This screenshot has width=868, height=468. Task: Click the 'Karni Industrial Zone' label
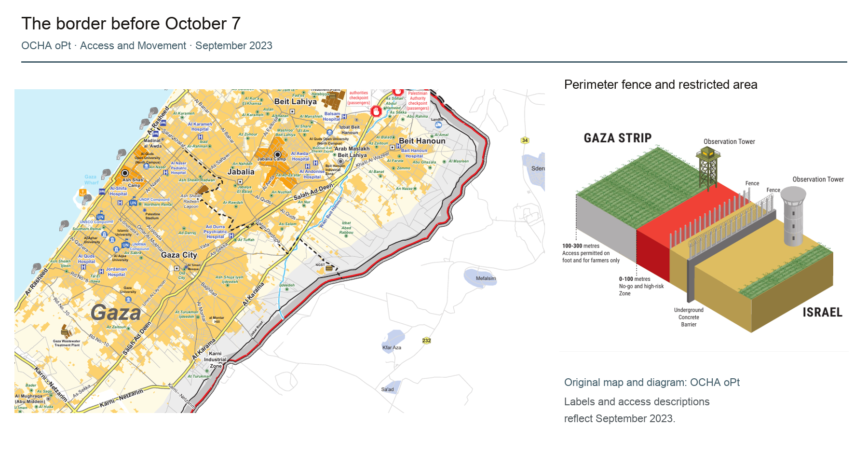point(215,359)
